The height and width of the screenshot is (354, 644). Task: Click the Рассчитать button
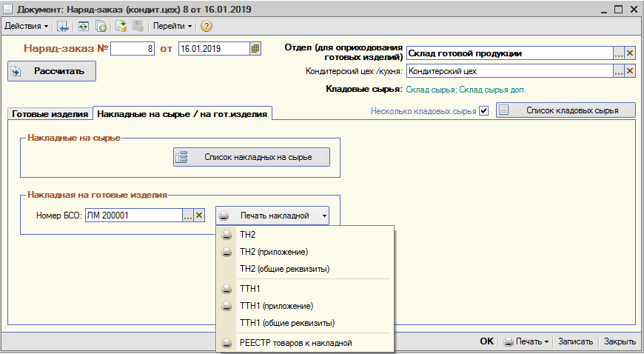(52, 71)
